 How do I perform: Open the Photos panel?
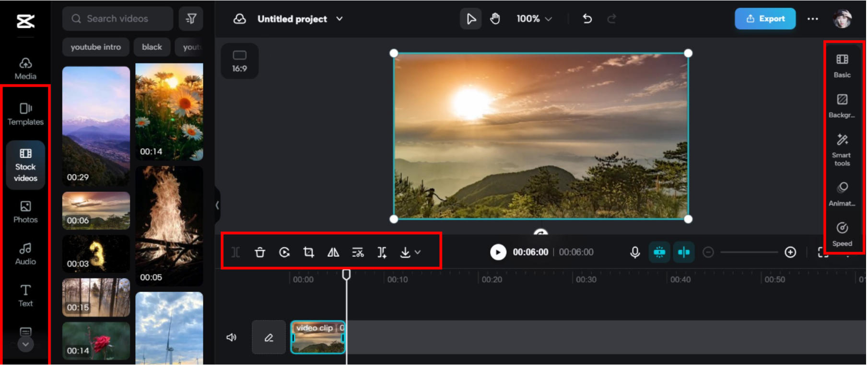click(x=25, y=212)
